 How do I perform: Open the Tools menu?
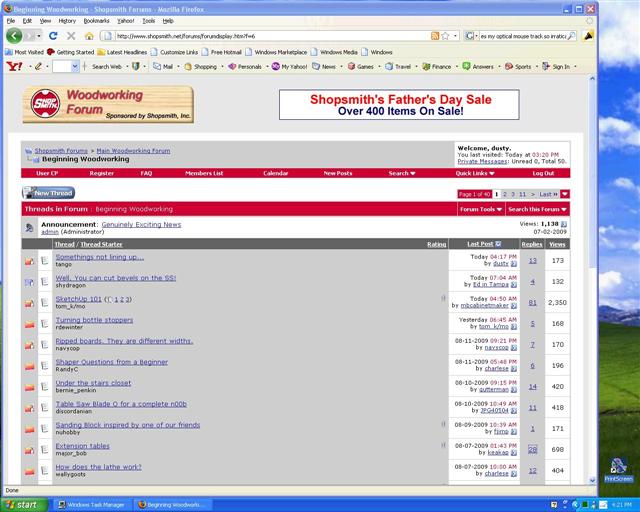(149, 21)
